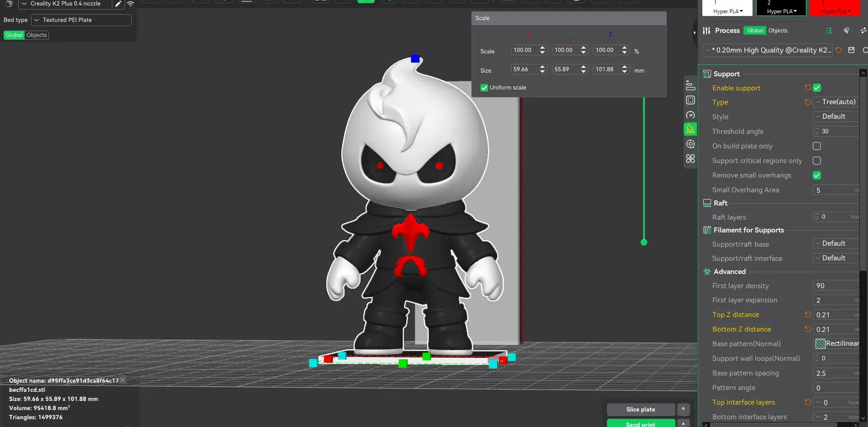The image size is (868, 427).
Task: Check Support critical regions only box
Action: pyautogui.click(x=817, y=161)
